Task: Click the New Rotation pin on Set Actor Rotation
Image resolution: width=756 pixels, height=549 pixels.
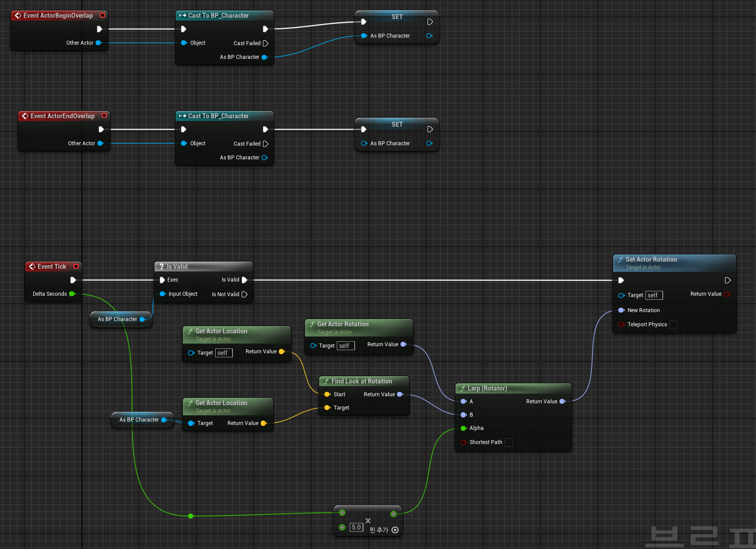Action: point(621,310)
